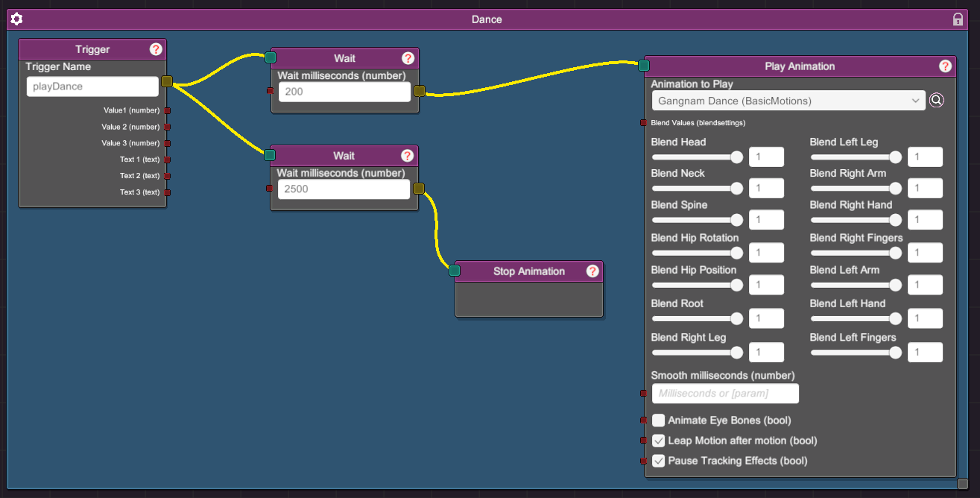Click the Blend Neck slider
Screen dimensions: 980x498
pyautogui.click(x=698, y=189)
